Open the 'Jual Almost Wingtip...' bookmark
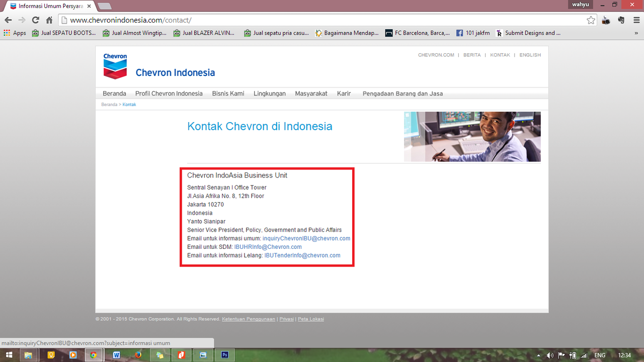This screenshot has height=362, width=644. [x=134, y=33]
